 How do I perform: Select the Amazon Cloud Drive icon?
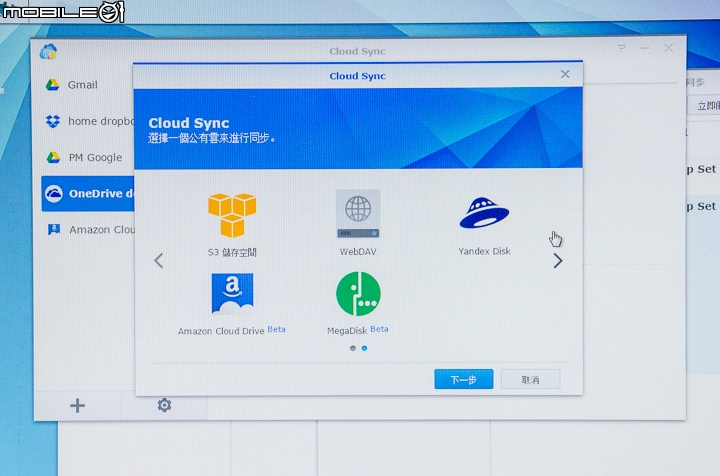[x=232, y=294]
